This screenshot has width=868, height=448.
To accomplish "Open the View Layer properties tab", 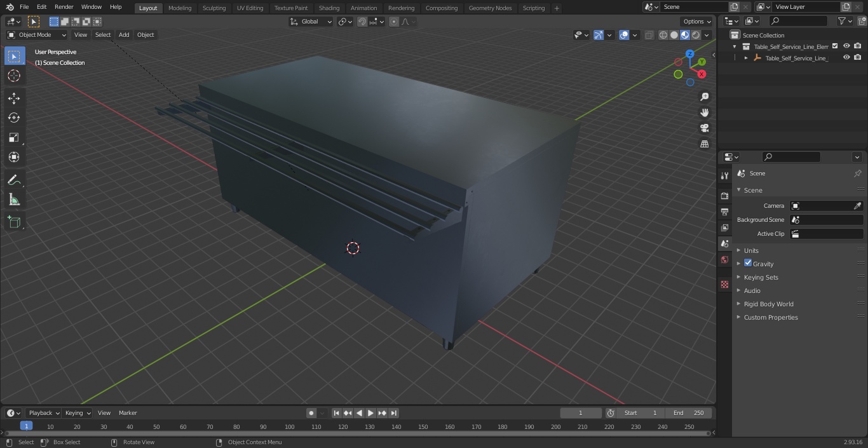I will point(724,227).
